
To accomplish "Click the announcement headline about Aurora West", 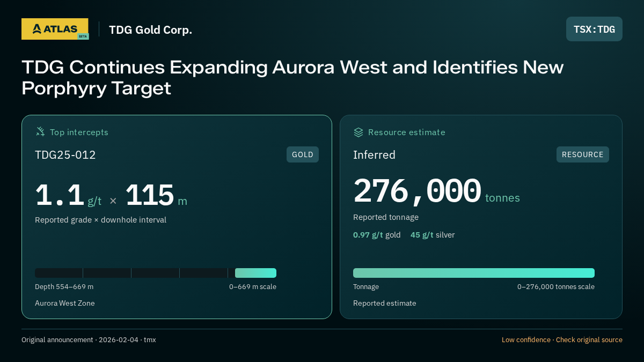I will coord(292,78).
